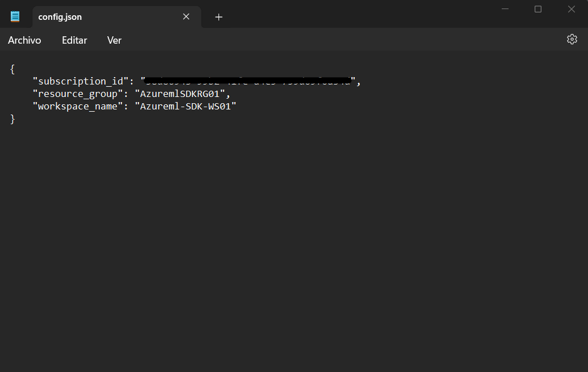Close the Notepad window
588x372 pixels.
click(571, 9)
